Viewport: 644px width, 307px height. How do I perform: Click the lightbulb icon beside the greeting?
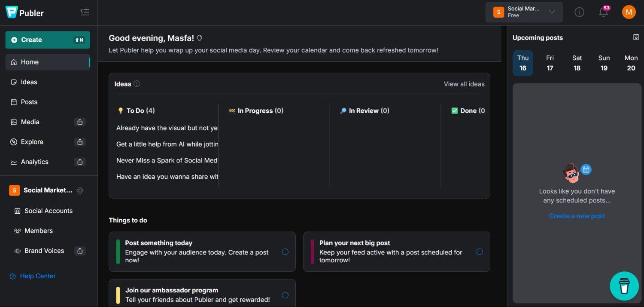click(199, 38)
